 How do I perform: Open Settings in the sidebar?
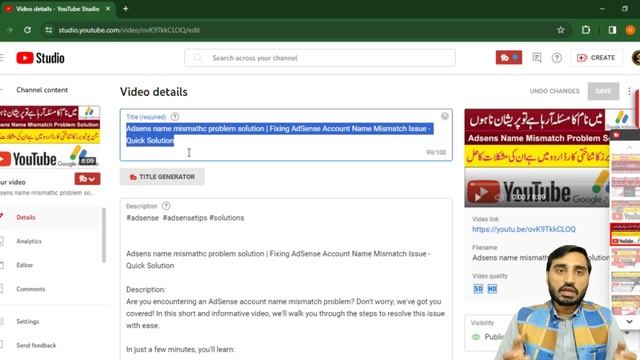pos(28,322)
